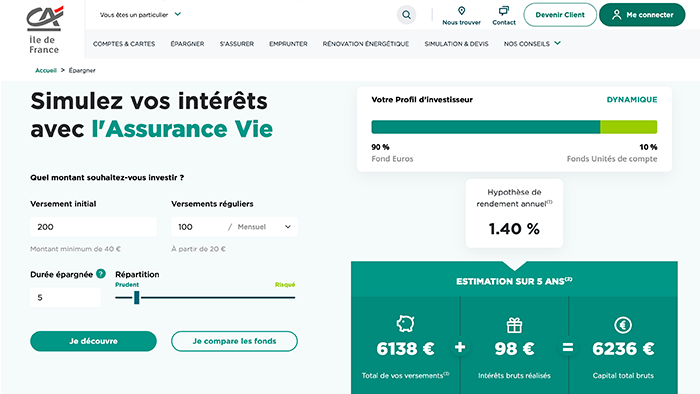The width and height of the screenshot is (700, 394).
Task: Click the Votre Profil d'investisseur title
Action: tap(422, 100)
